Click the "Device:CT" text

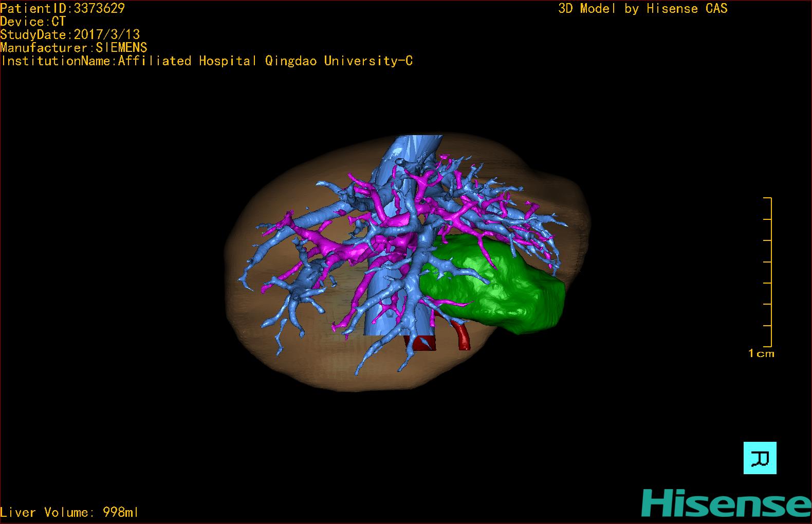pyautogui.click(x=33, y=22)
